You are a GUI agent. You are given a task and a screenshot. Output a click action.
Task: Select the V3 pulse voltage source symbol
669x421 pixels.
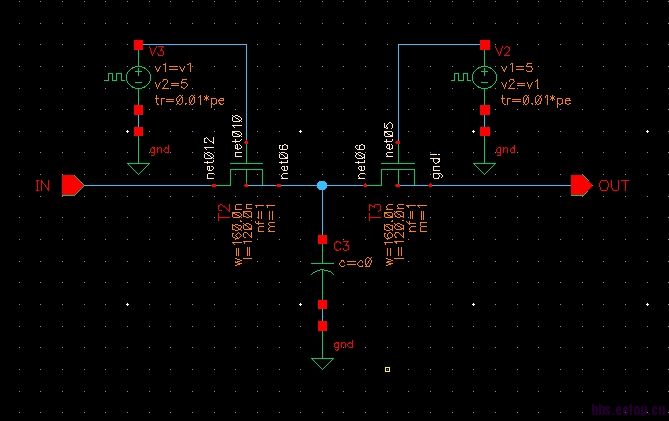point(138,78)
